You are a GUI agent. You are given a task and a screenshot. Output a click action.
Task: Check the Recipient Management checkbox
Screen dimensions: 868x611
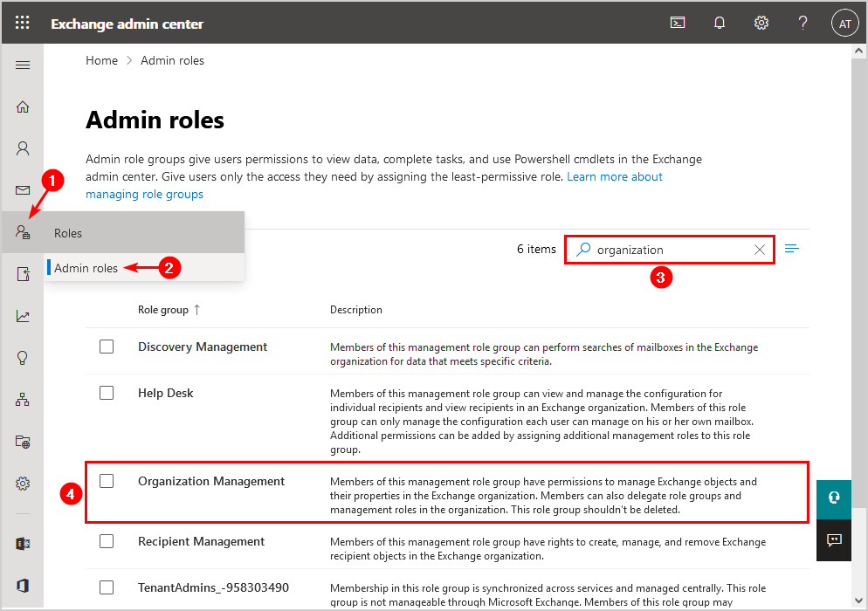click(x=107, y=541)
